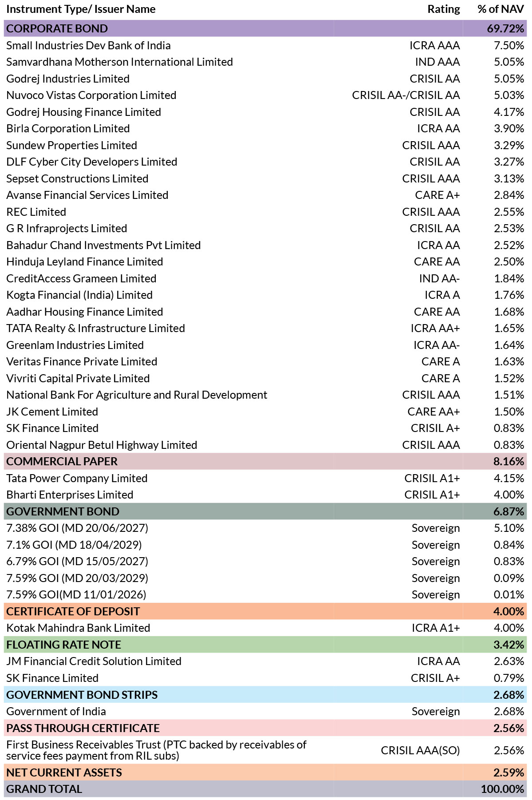The width and height of the screenshot is (532, 800).
Task: Select the Nuvoco Vistas Corporation Limited row
Action: click(265, 95)
